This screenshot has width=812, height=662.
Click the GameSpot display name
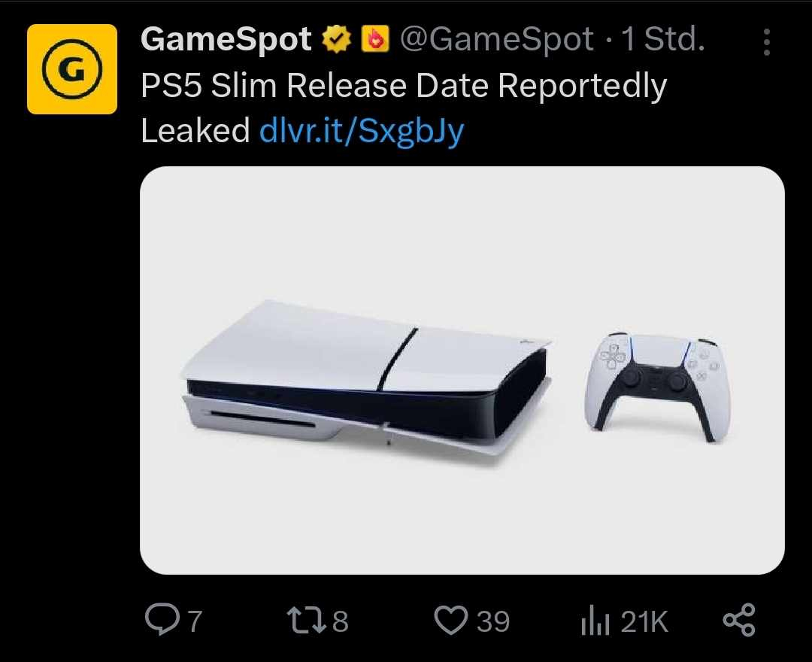click(x=226, y=39)
